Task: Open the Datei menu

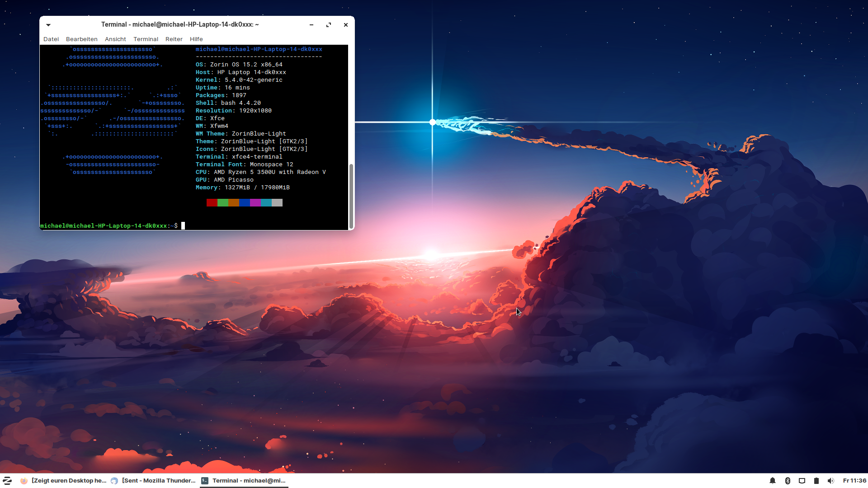Action: coord(51,39)
